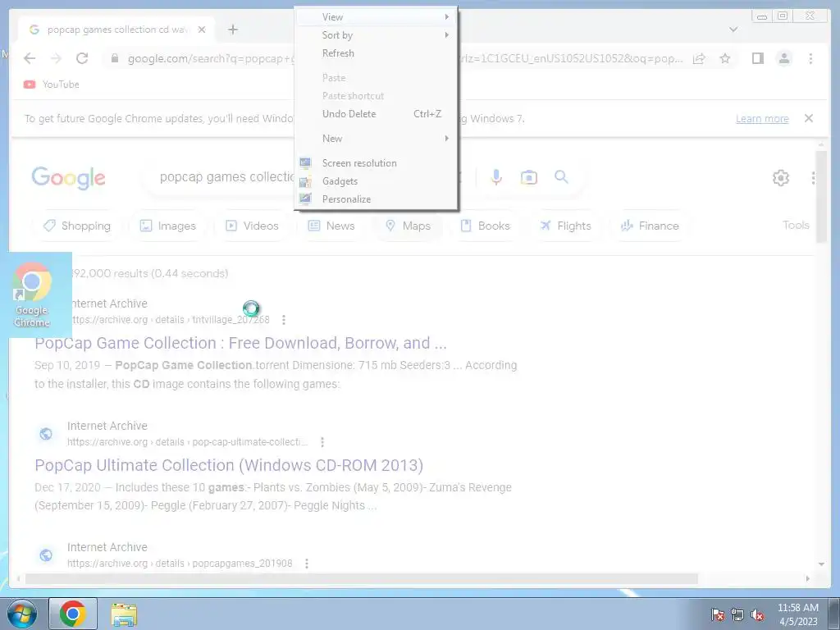
Task: Toggle the Chrome side panel
Action: pyautogui.click(x=757, y=58)
